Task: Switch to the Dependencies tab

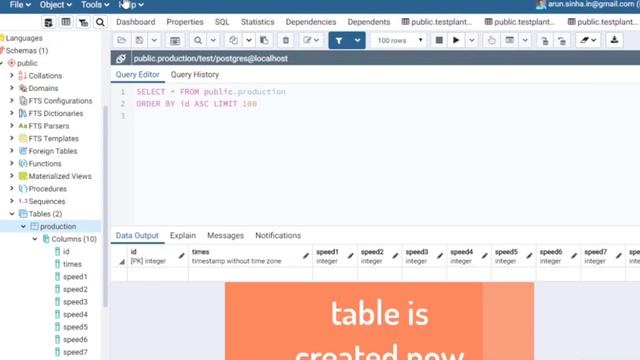Action: click(x=311, y=22)
